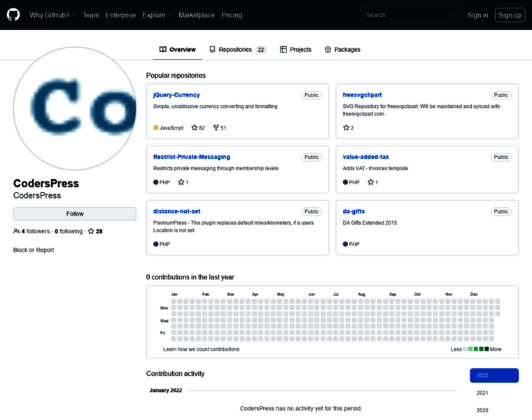Click the JavaScript yellow language dot

155,127
